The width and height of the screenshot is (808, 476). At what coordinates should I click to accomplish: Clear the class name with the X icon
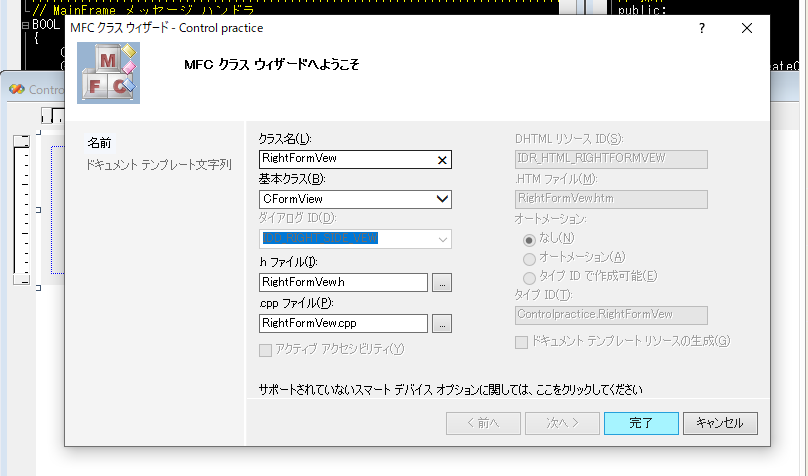click(x=442, y=160)
